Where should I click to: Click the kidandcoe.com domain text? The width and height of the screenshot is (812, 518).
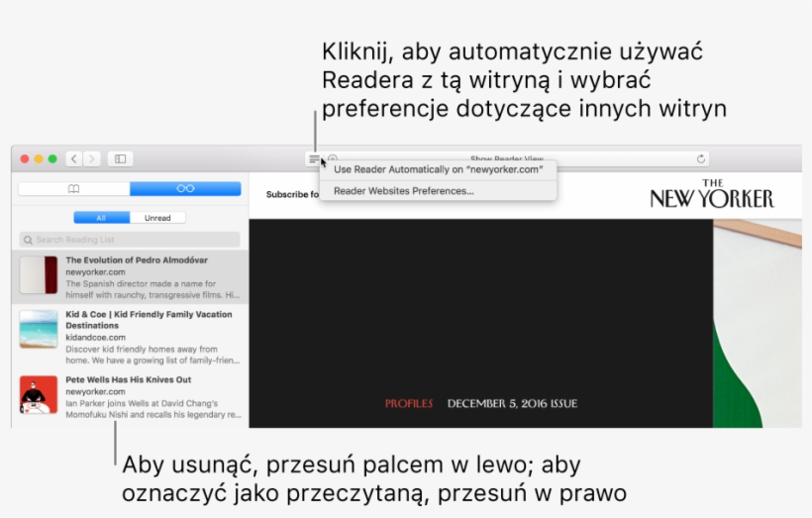(x=95, y=337)
